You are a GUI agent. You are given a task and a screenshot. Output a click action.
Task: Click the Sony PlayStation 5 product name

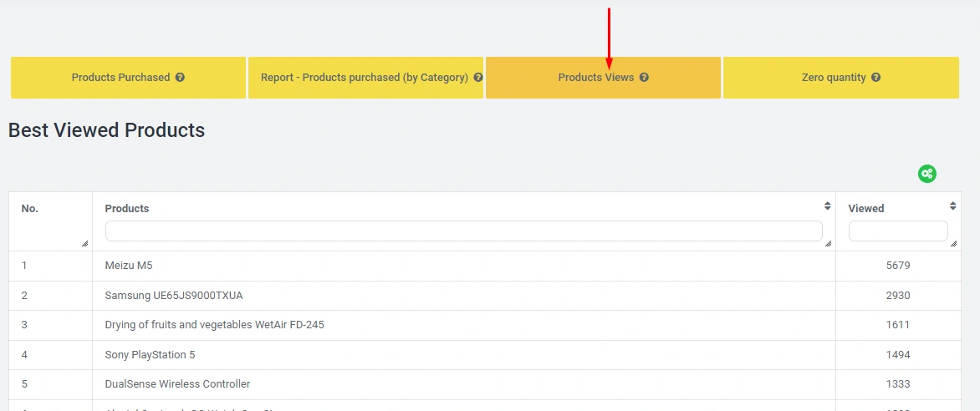coord(150,355)
